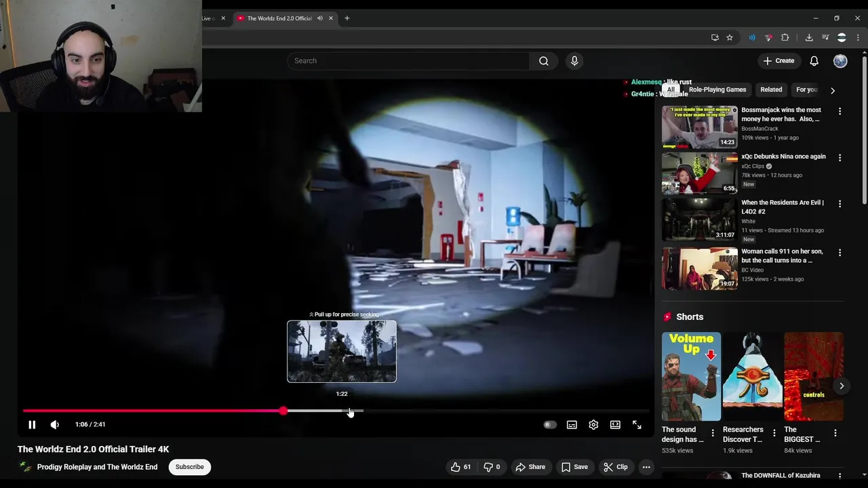The height and width of the screenshot is (488, 868).
Task: Open the video settings gear
Action: pyautogui.click(x=593, y=424)
